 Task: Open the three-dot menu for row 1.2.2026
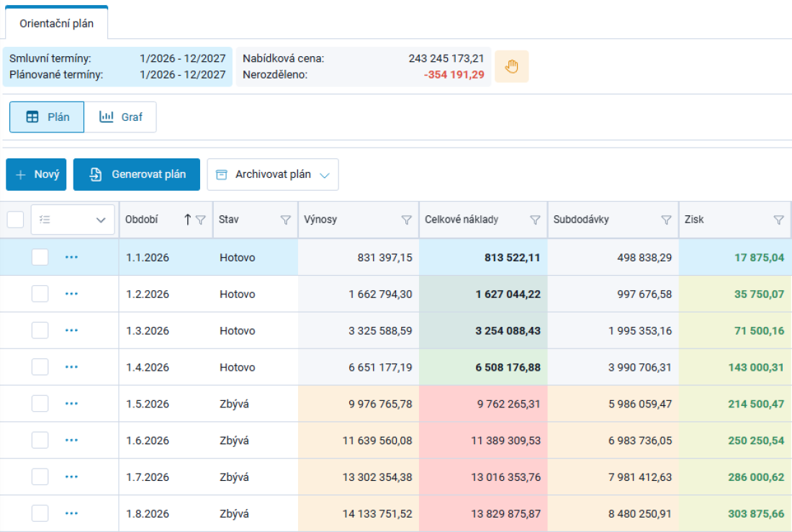(72, 294)
